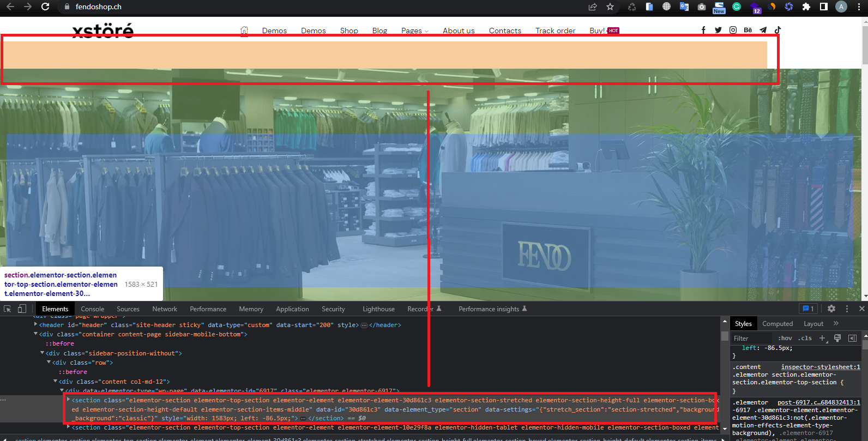Open the Chrome profile avatar A

pos(841,7)
